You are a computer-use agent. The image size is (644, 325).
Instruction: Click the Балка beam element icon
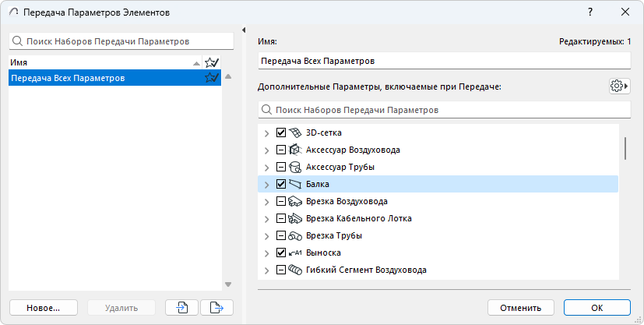[296, 185]
